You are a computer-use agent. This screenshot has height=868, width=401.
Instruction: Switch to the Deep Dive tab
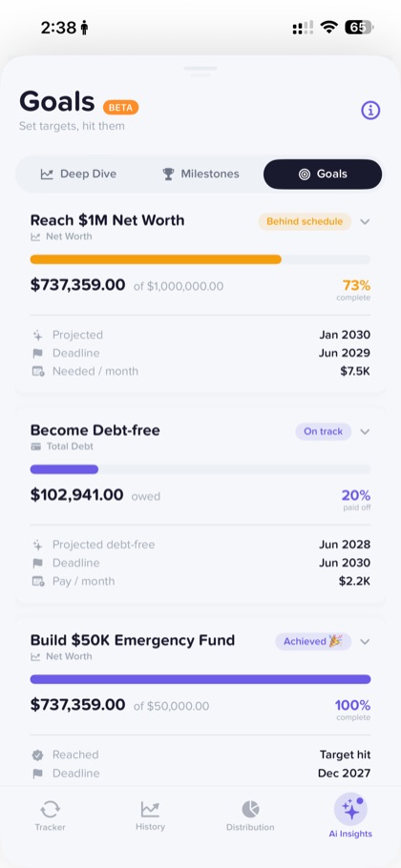[78, 174]
